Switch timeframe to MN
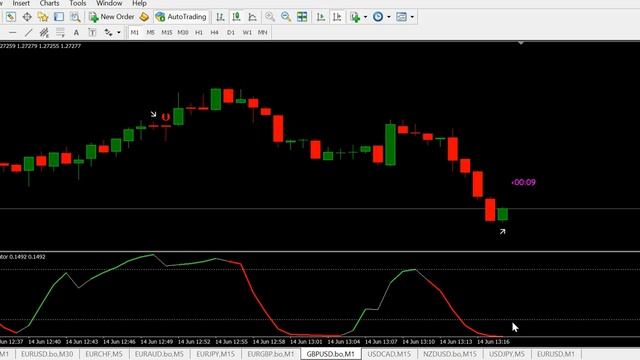The height and width of the screenshot is (360, 640). point(262,32)
